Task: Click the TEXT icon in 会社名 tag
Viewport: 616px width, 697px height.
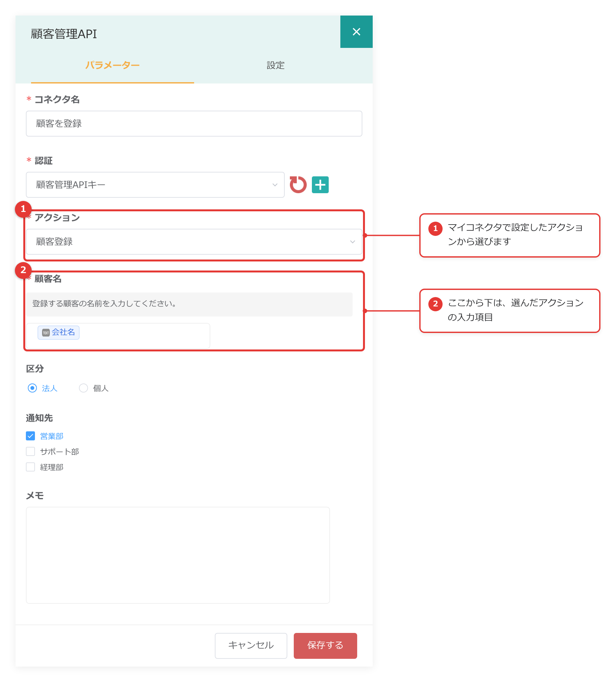Action: coord(46,332)
